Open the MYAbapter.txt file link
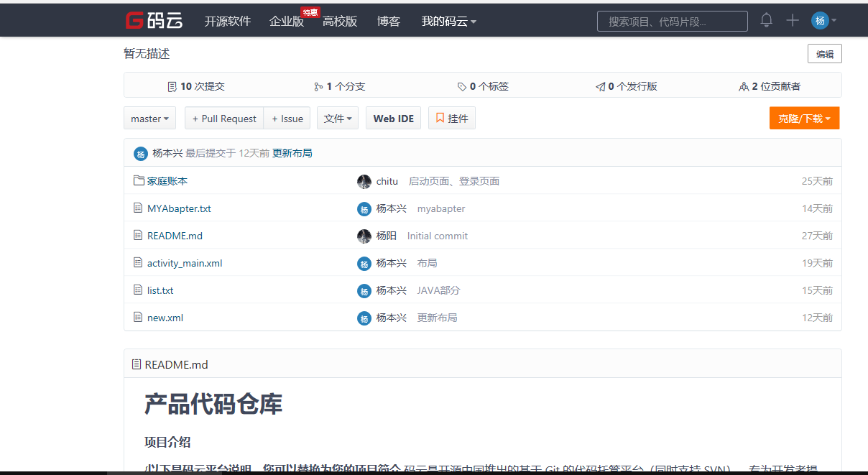 click(179, 208)
